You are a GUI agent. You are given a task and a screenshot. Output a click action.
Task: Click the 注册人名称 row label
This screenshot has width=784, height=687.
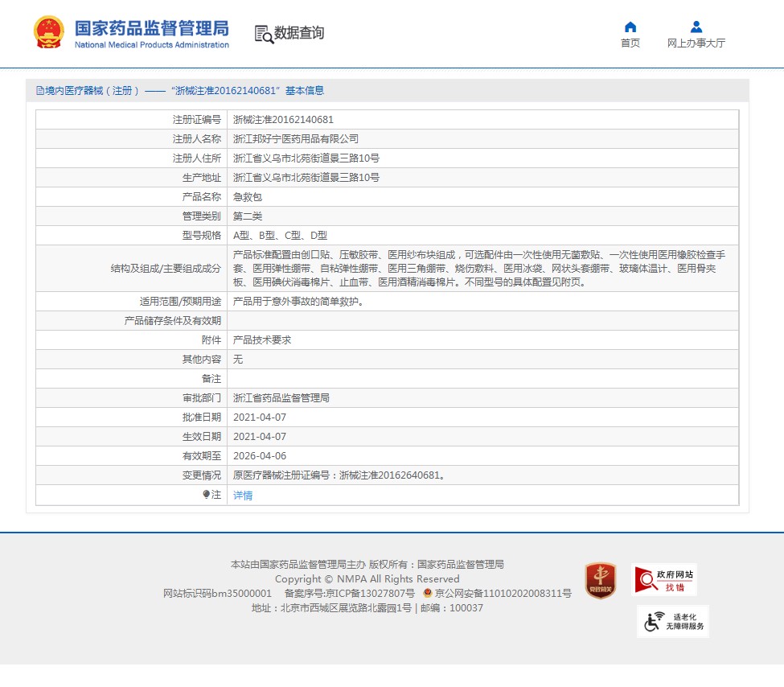point(196,138)
